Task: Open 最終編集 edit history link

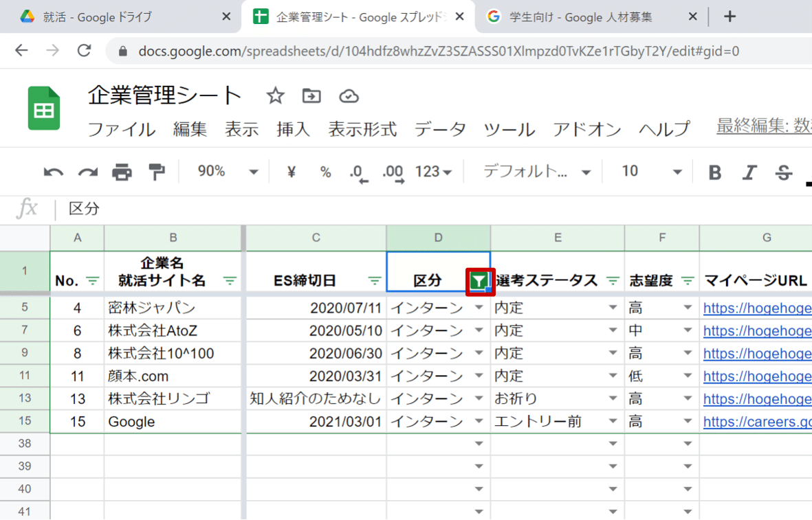Action: point(765,126)
